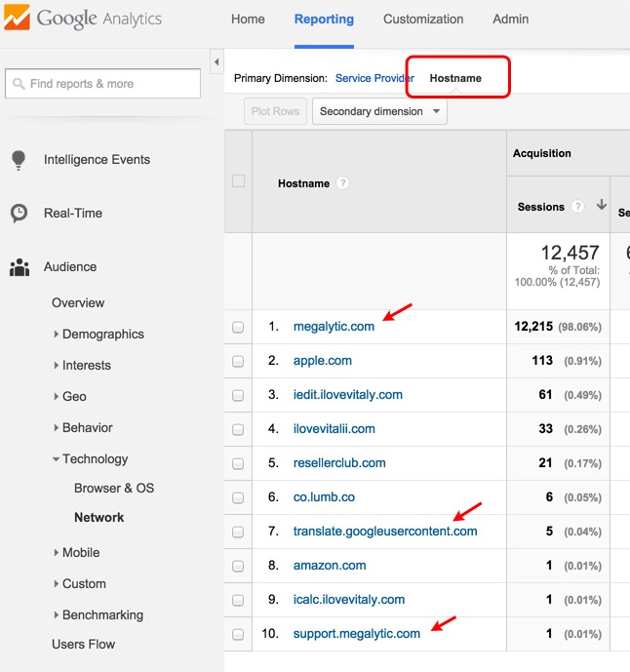
Task: Collapse the left sidebar with arrow handle
Action: click(x=216, y=63)
